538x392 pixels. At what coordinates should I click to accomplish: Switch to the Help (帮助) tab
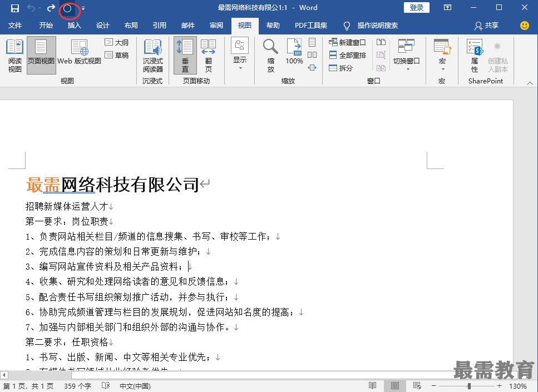273,26
